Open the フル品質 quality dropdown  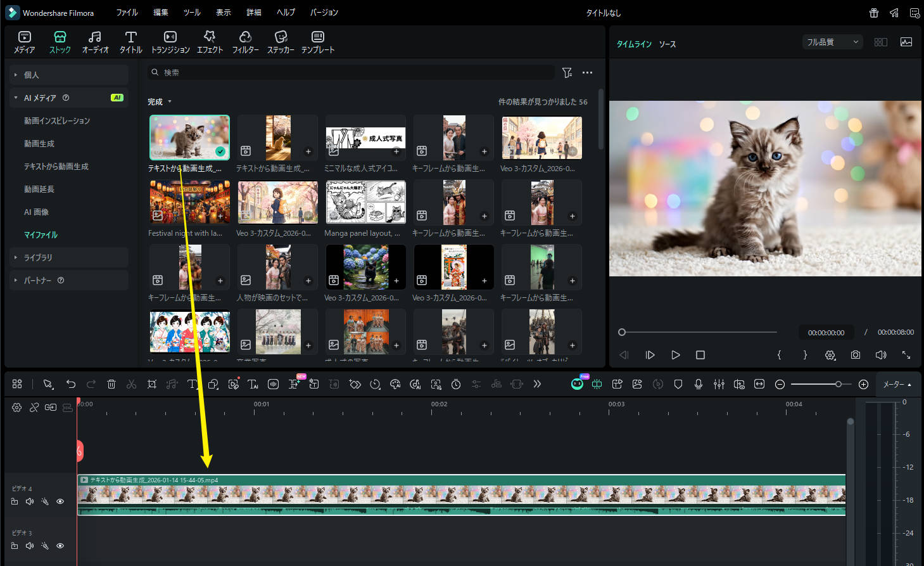(832, 42)
